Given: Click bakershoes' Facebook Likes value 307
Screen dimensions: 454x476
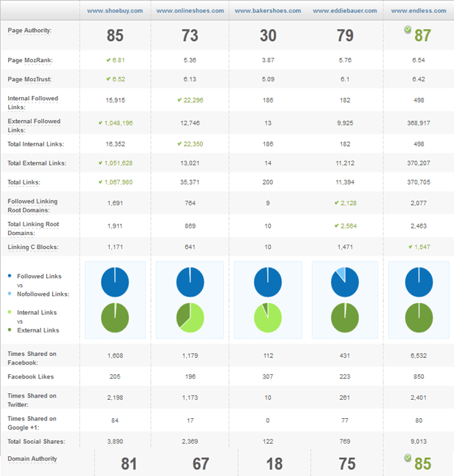Looking at the screenshot, I should click(268, 376).
